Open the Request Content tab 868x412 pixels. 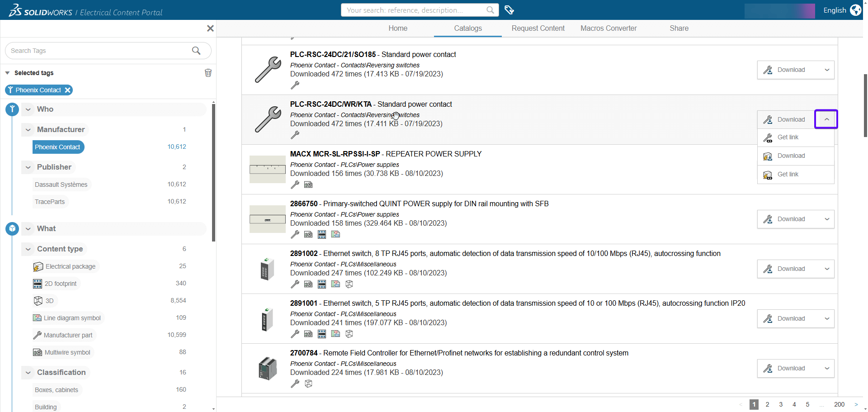538,28
